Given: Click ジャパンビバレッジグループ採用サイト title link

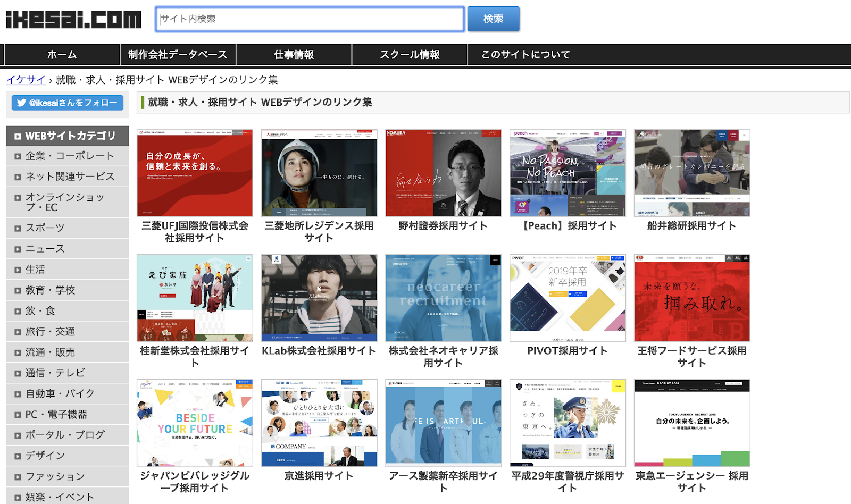Looking at the screenshot, I should pos(195,482).
